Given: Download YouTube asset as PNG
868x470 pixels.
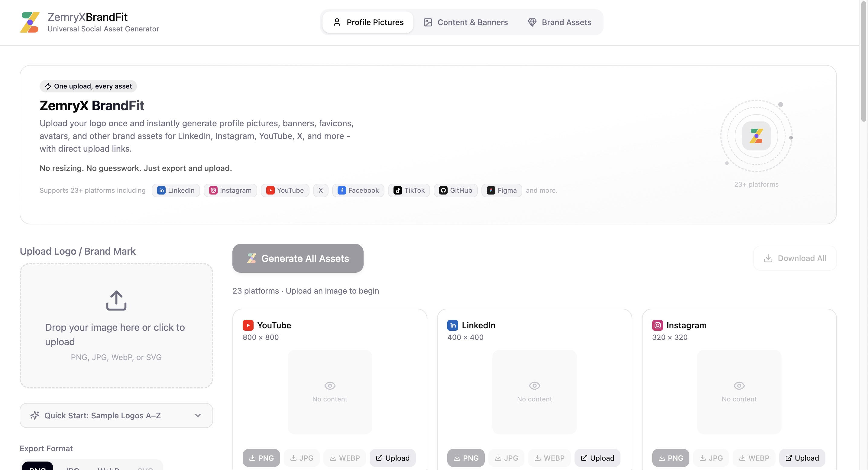Looking at the screenshot, I should [261, 458].
